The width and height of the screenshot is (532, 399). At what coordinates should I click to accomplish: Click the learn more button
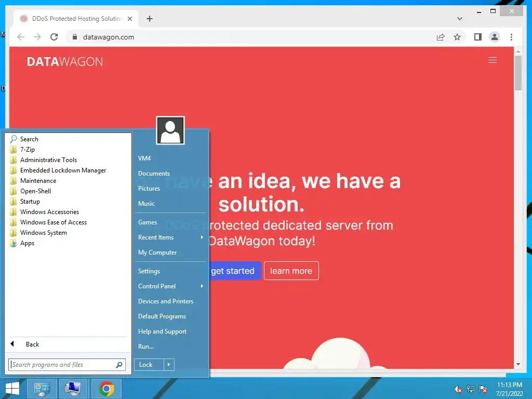(291, 271)
